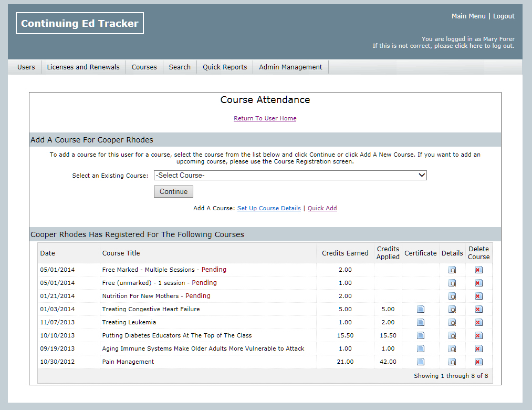View certificate for Treating Congestive Heart Failure
The width and height of the screenshot is (532, 410).
coord(420,309)
